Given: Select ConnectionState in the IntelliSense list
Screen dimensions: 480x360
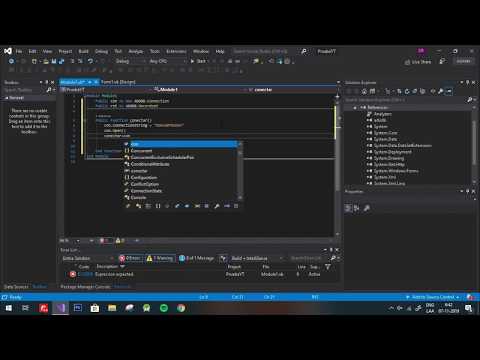Looking at the screenshot, I should pyautogui.click(x=146, y=191).
